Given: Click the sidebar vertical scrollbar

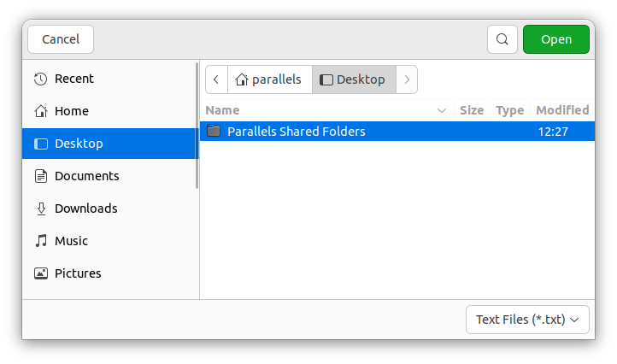Looking at the screenshot, I should point(197,128).
